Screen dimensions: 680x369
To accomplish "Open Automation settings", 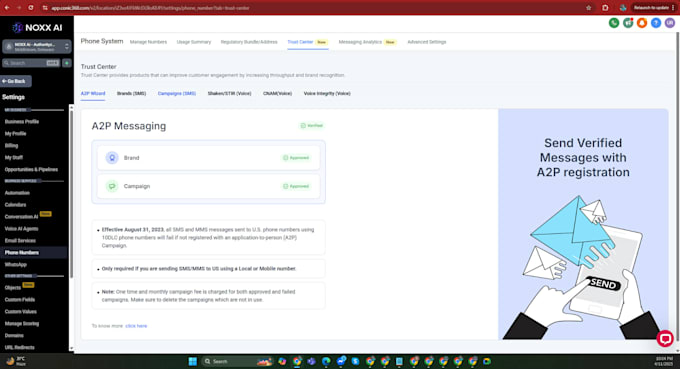I will [17, 193].
